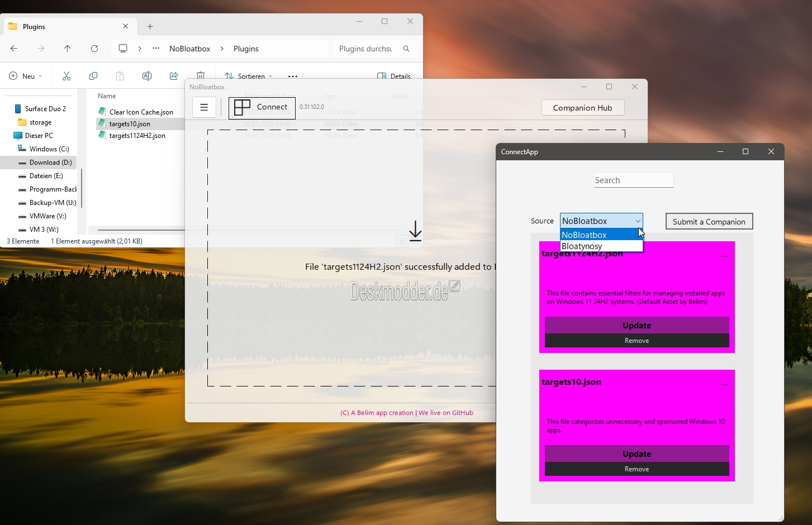Choose Bloatynosy from the Source list
The height and width of the screenshot is (525, 812).
(x=601, y=246)
